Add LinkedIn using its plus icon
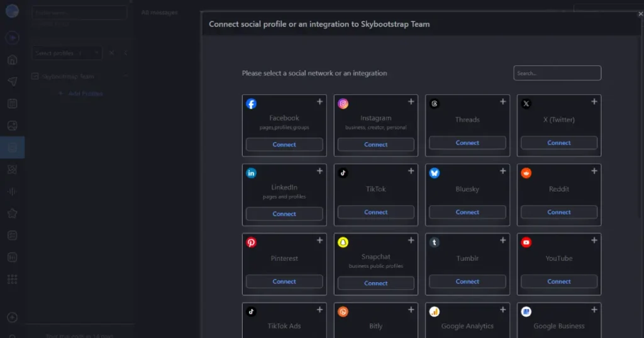This screenshot has width=644, height=338. [x=319, y=171]
